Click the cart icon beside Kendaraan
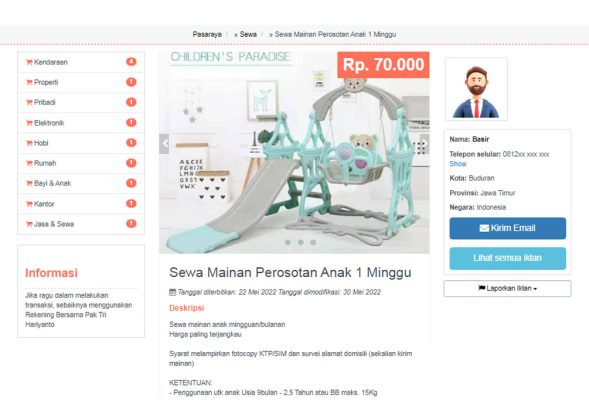Viewport: 589px width, 420px height. [x=29, y=62]
